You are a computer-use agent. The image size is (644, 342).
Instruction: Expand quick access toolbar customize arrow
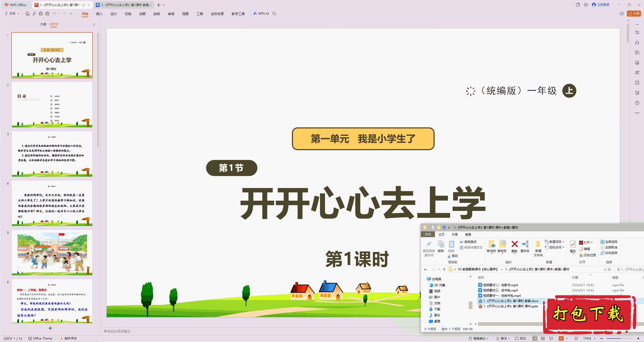71,14
